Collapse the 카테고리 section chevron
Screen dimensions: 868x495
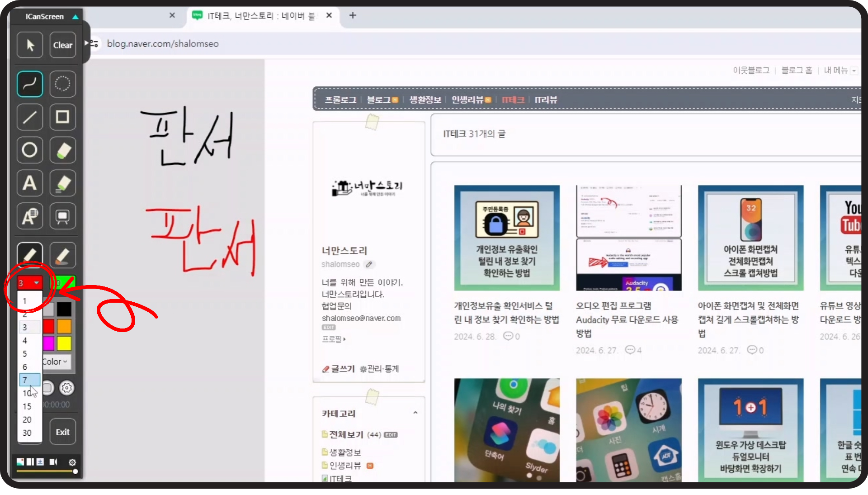[x=415, y=413]
